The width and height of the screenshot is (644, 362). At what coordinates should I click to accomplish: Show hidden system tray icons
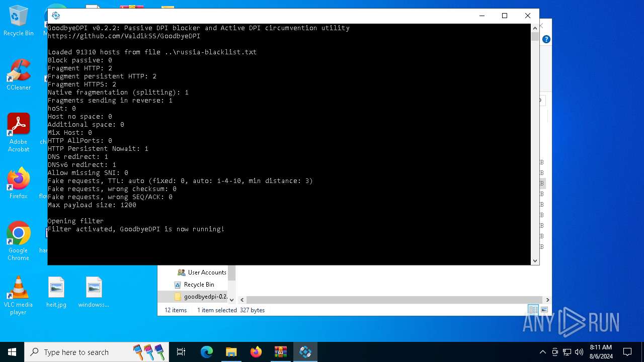pyautogui.click(x=542, y=352)
